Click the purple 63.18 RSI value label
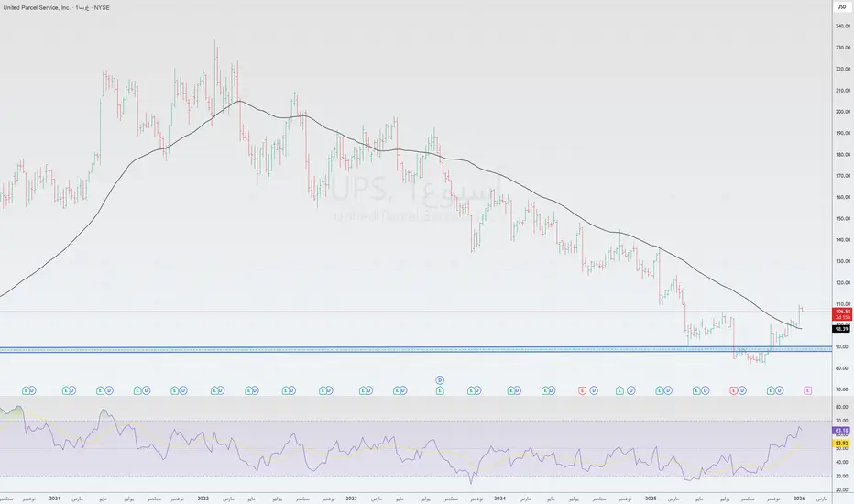This screenshot has width=854, height=504. click(x=841, y=431)
